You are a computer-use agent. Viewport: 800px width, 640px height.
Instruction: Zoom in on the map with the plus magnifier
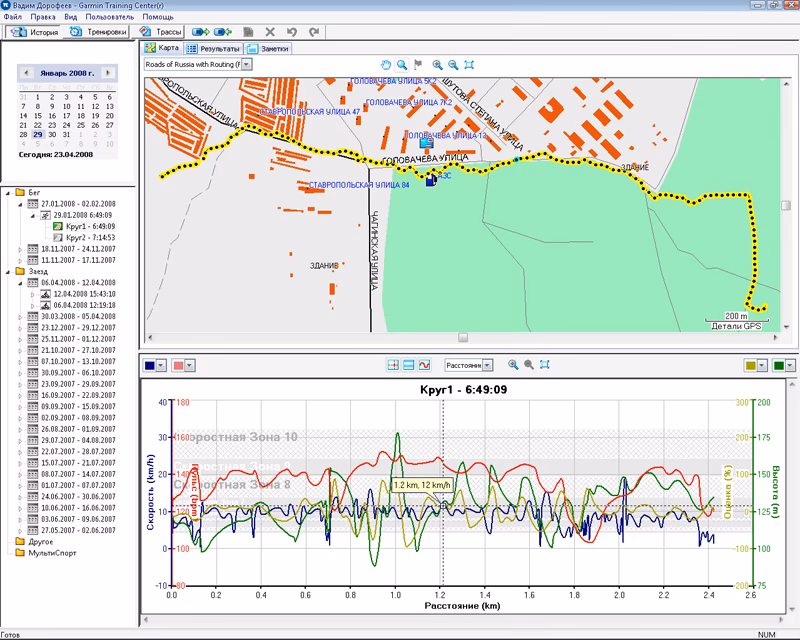(x=438, y=63)
